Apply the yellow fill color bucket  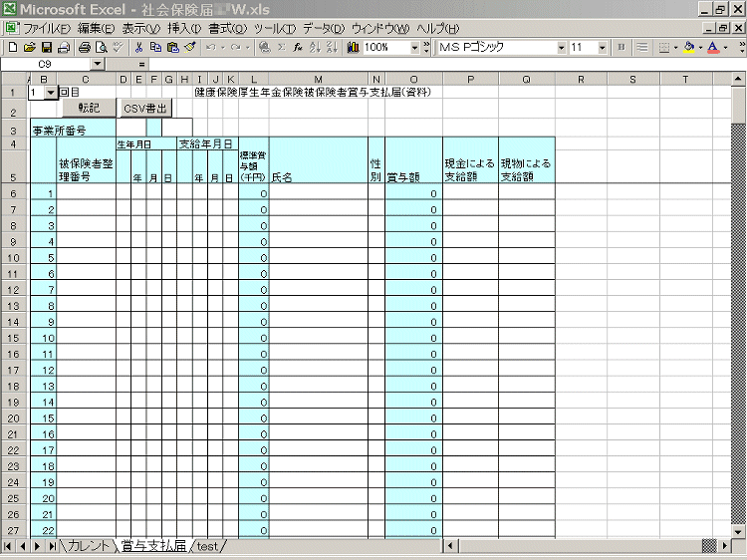click(688, 47)
